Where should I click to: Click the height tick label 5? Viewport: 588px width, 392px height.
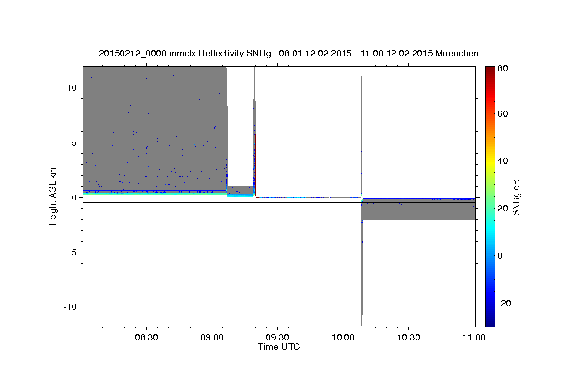(75, 143)
